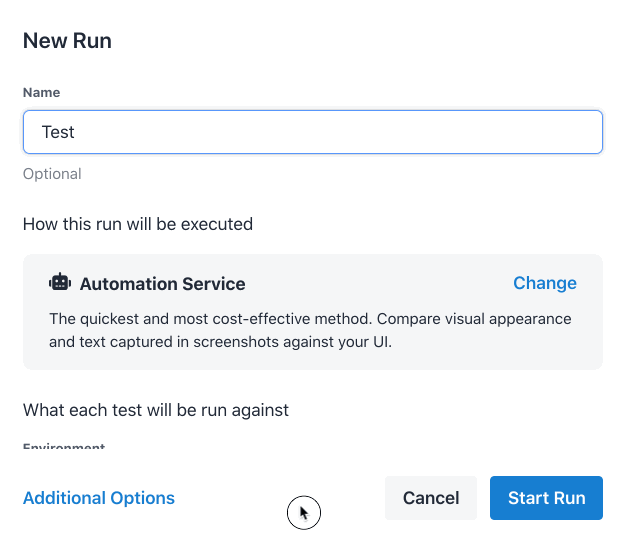
Task: Click the Name field label
Action: tap(41, 92)
